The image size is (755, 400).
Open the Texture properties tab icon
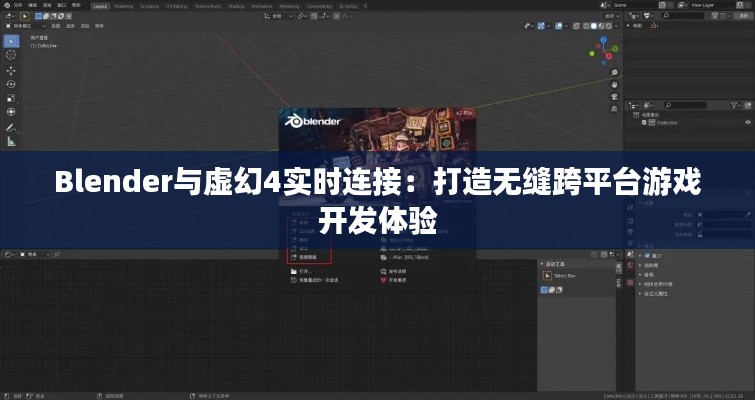point(630,283)
